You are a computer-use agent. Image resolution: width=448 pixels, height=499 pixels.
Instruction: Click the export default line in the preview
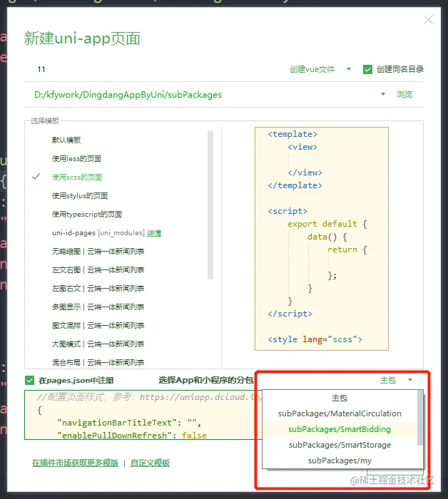[x=327, y=224]
